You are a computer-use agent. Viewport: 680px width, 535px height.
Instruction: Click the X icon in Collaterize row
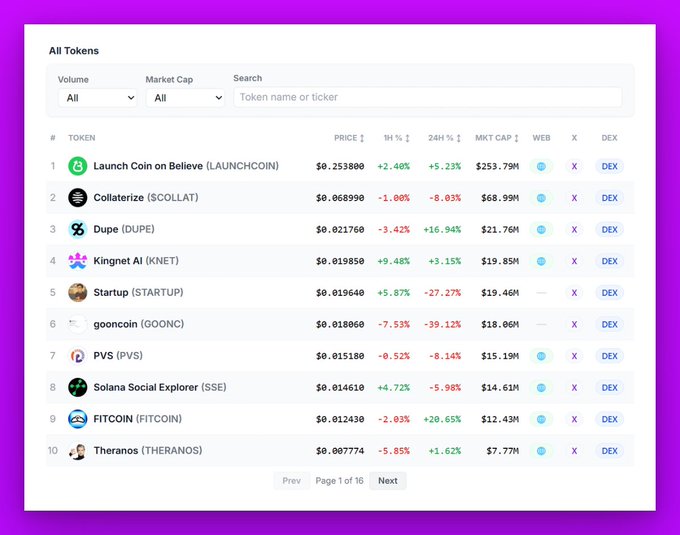point(574,198)
